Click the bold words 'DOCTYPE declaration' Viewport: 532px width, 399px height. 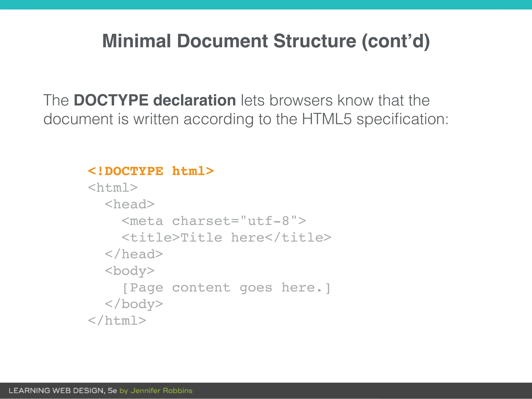pos(155,100)
